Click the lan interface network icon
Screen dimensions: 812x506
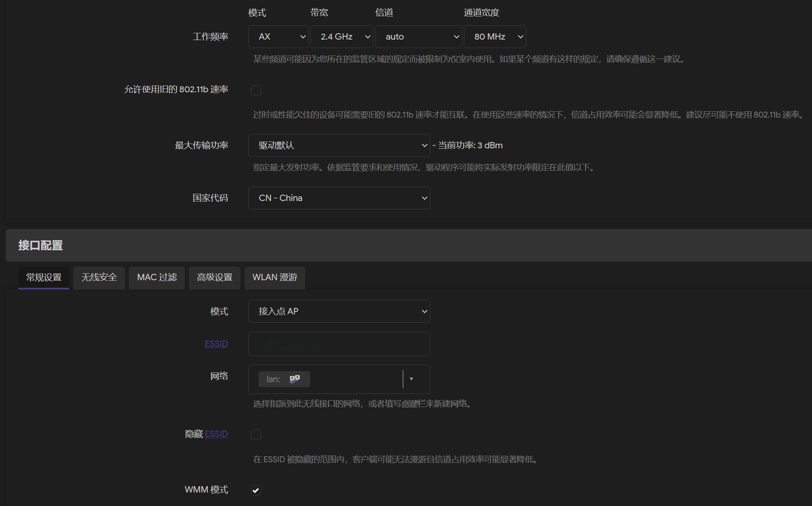(295, 378)
